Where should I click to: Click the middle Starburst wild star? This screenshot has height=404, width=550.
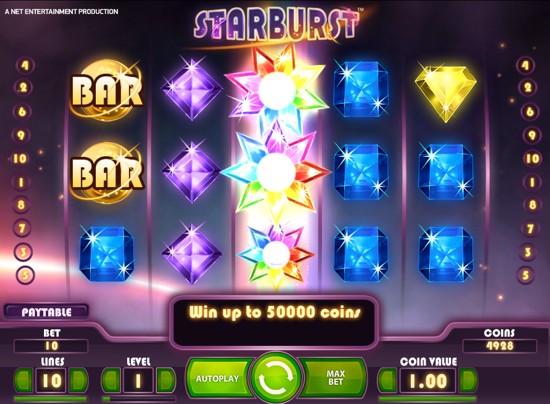tap(276, 171)
